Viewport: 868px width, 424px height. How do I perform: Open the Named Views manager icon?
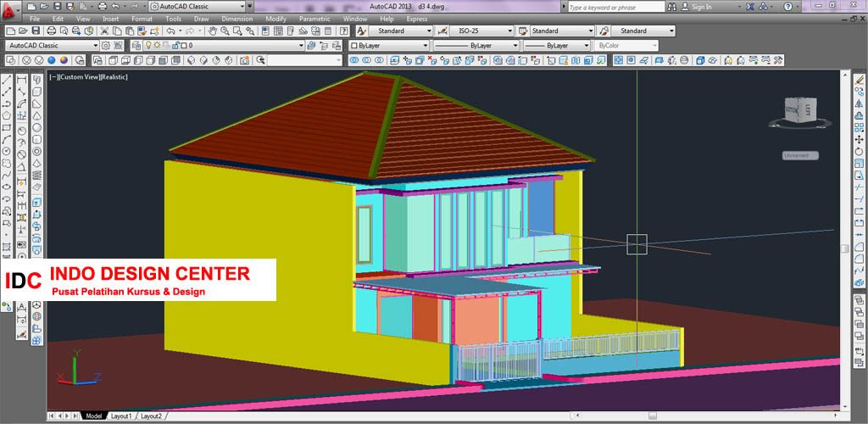(x=97, y=60)
